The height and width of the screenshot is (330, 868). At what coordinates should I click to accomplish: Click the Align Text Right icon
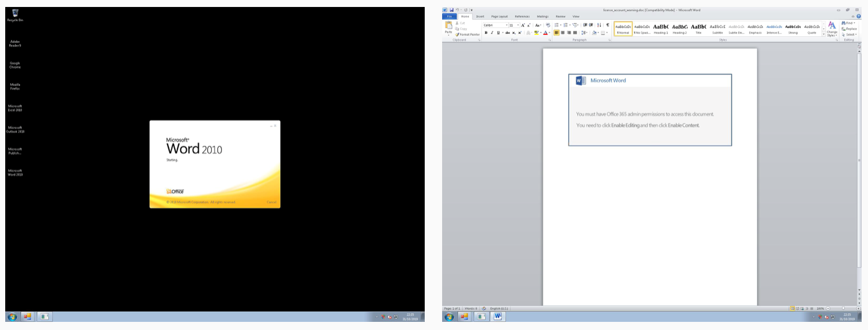[x=569, y=33]
